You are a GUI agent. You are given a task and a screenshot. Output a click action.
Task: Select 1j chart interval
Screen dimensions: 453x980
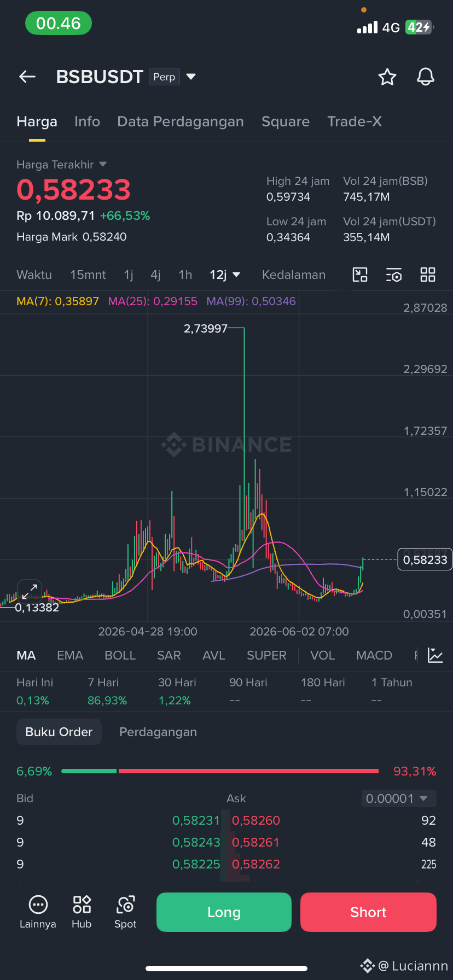[129, 275]
